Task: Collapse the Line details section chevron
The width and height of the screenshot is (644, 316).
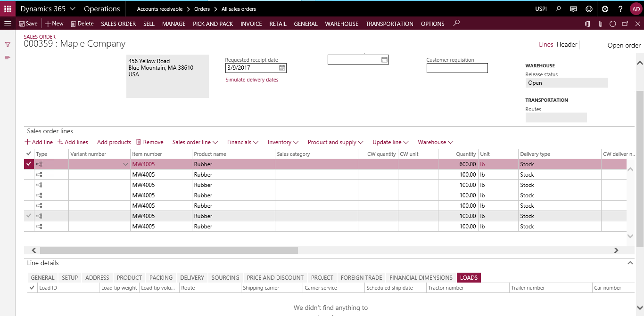Action: pos(630,263)
